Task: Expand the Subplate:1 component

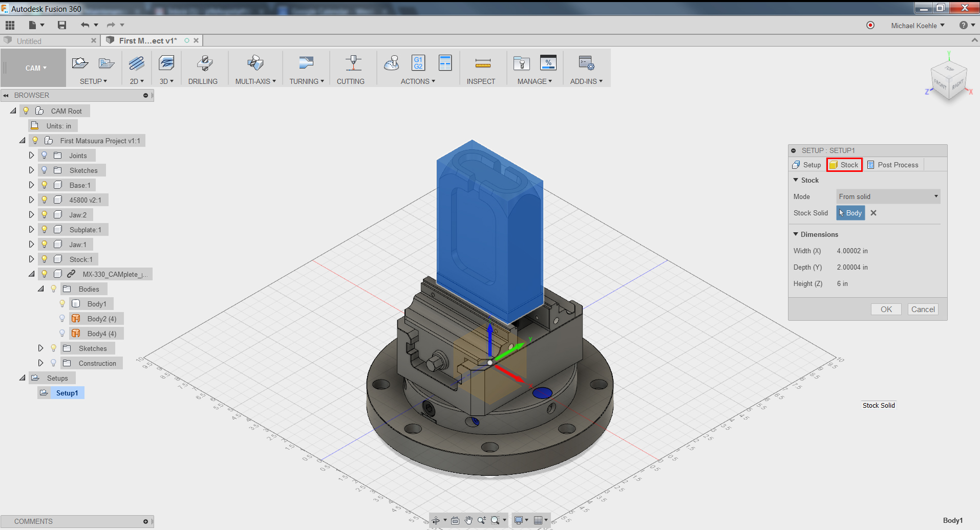Action: [31, 229]
